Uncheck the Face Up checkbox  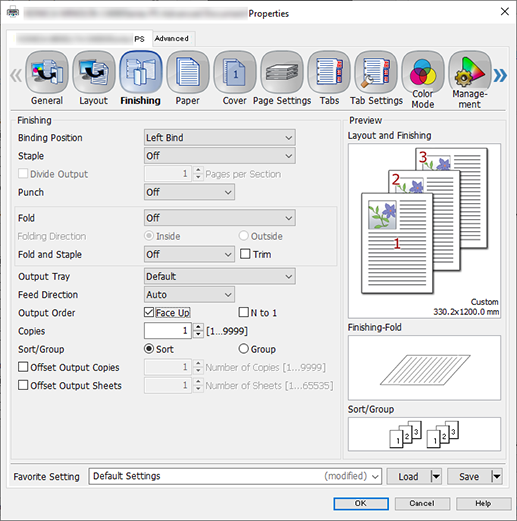click(x=149, y=312)
